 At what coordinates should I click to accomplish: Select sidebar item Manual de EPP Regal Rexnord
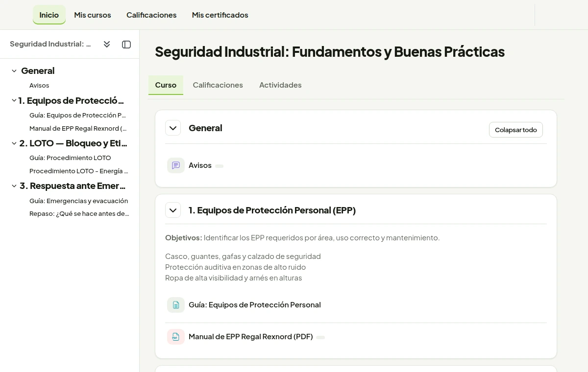coord(78,129)
